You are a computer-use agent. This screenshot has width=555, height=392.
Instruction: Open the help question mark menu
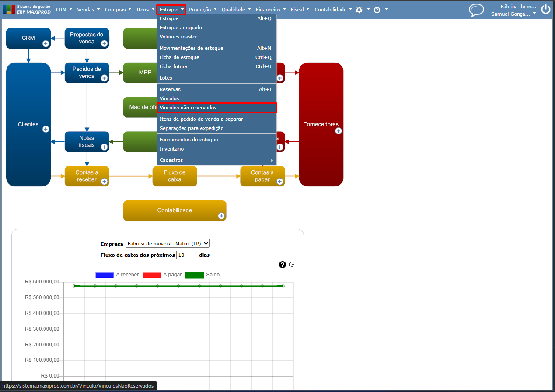tap(377, 10)
